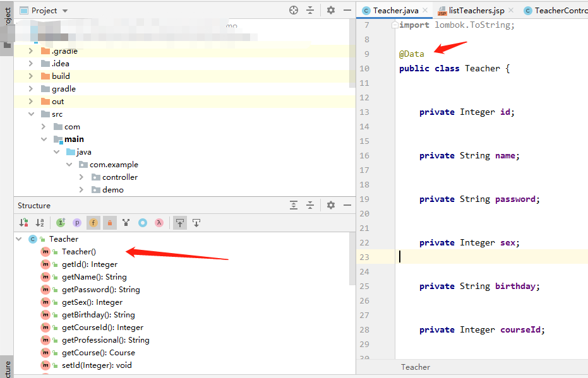Collapse all in Project panel toolbar
Image resolution: width=588 pixels, height=378 pixels.
pos(310,10)
